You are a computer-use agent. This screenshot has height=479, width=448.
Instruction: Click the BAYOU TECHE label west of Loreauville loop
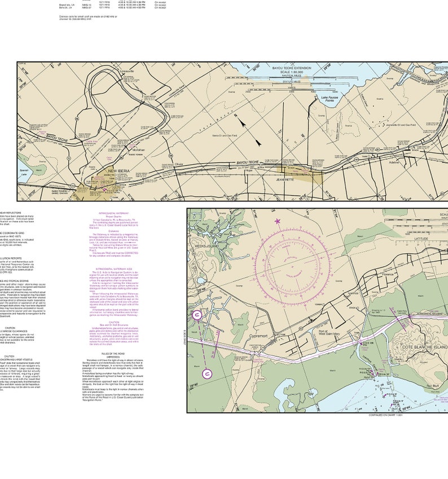tap(57, 138)
